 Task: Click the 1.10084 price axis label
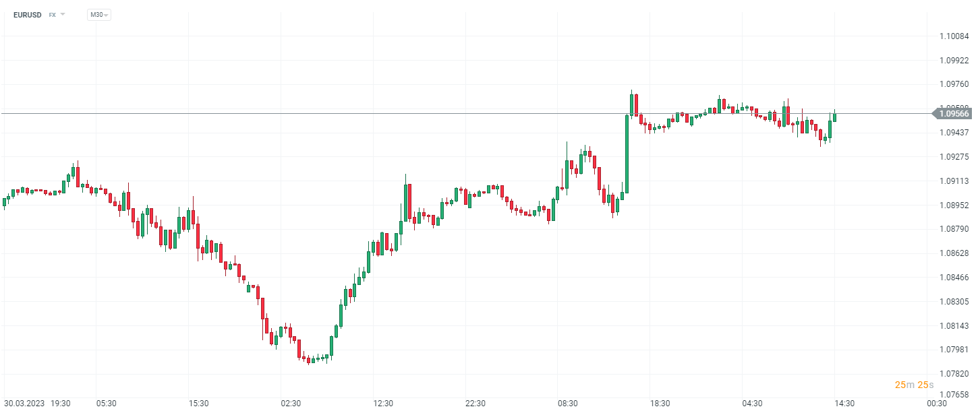tap(954, 36)
